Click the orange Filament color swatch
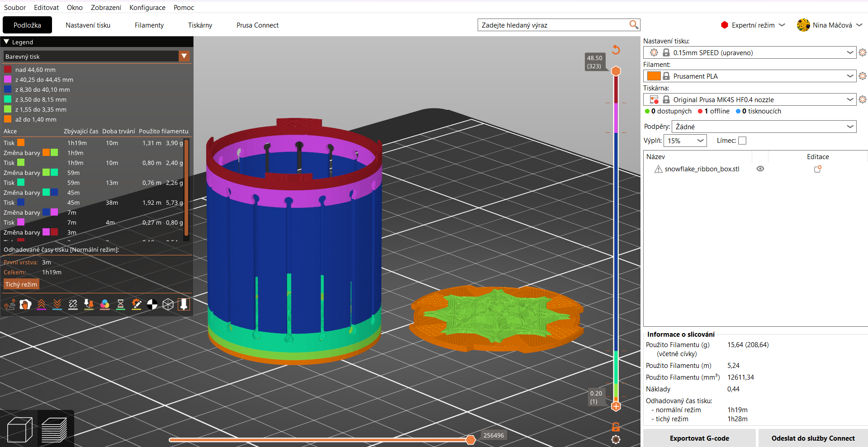The height and width of the screenshot is (447, 868). [654, 76]
